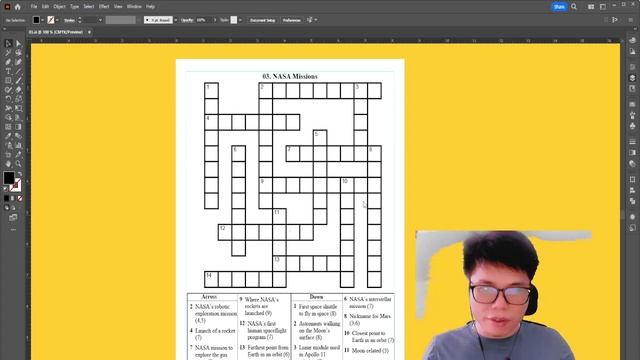Screen dimensions: 640x360
Task: Click the black fill swatch in control bar
Action: click(36, 20)
